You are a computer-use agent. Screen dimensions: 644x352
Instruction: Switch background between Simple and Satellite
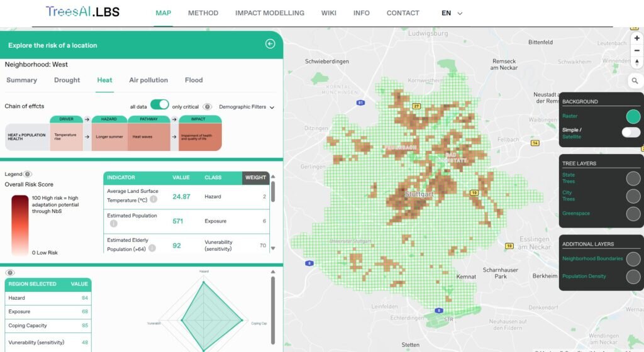point(630,132)
